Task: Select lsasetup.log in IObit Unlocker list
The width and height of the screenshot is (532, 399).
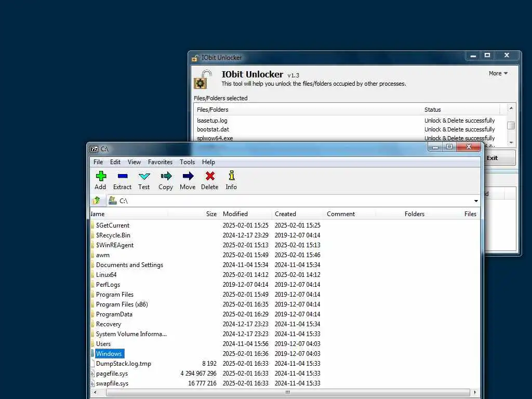Action: click(212, 121)
